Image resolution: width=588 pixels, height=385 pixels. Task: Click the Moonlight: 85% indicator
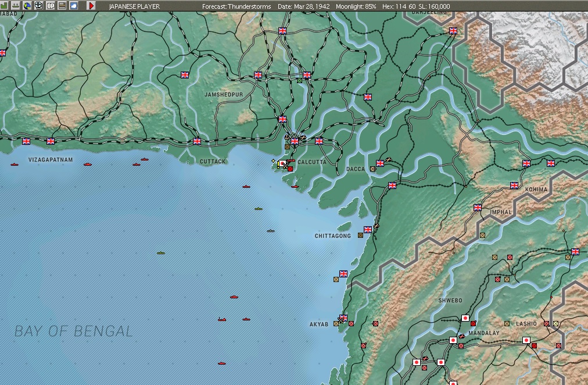(356, 6)
